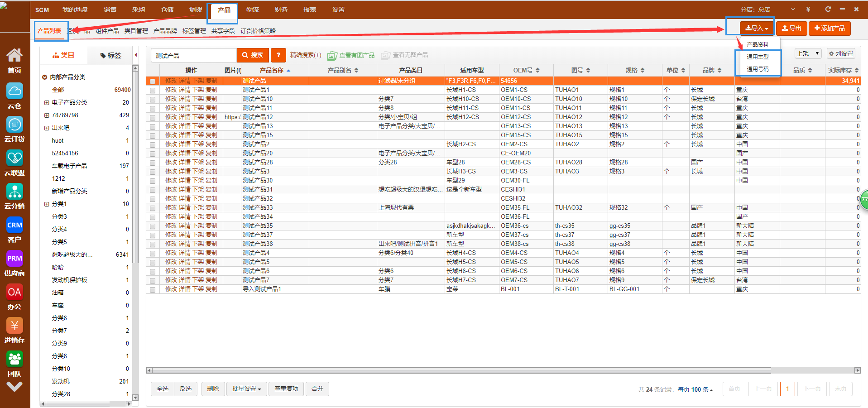Open the 批量设置 batch settings dropdown
Image resolution: width=868 pixels, height=408 pixels.
tap(246, 389)
